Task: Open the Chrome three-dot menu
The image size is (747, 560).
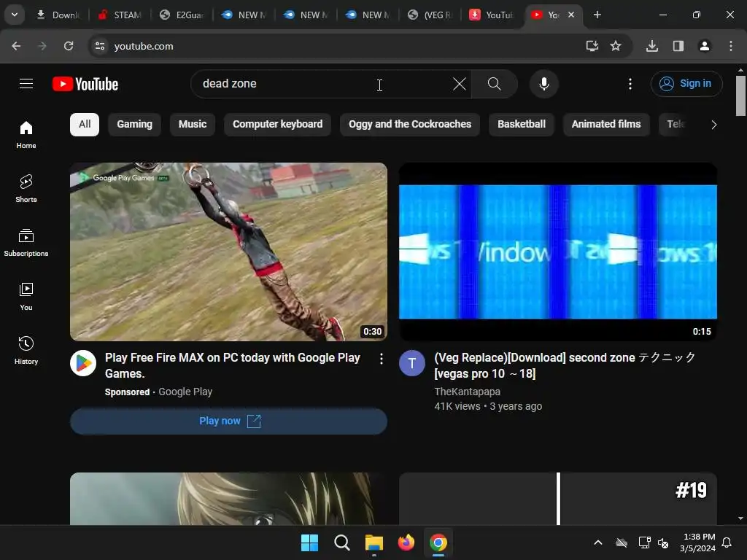Action: point(730,46)
